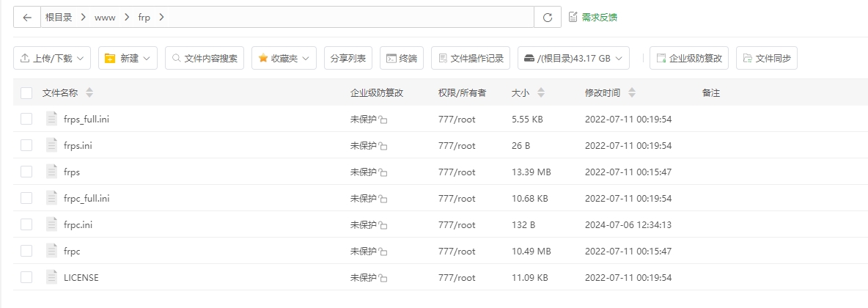
Task: Expand the 新建 menu
Action: 128,58
